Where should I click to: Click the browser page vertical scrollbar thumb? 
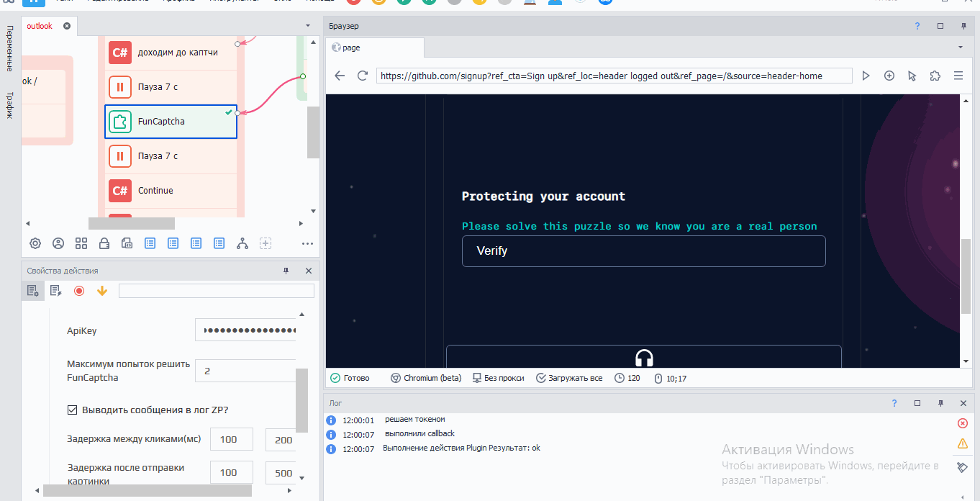(x=966, y=277)
